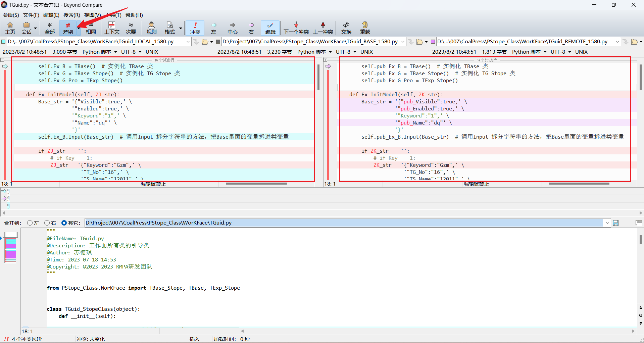Select merge-to 左 radio button
The image size is (644, 343).
click(x=30, y=223)
